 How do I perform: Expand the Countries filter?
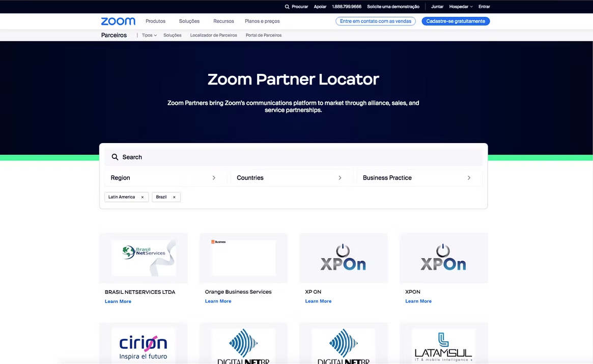tap(290, 178)
